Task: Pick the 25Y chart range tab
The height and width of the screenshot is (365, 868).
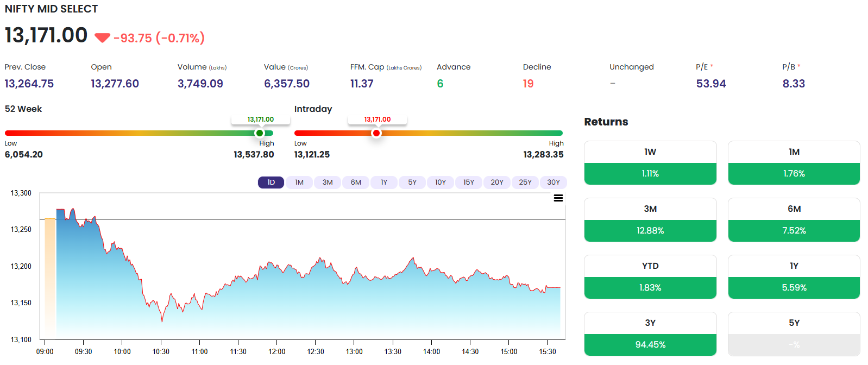Action: (525, 182)
